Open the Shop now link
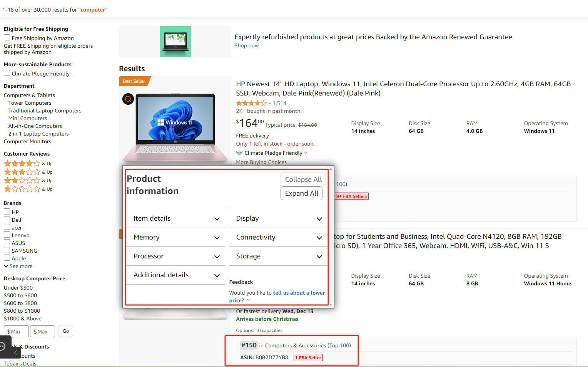Image resolution: width=588 pixels, height=367 pixels. (247, 45)
